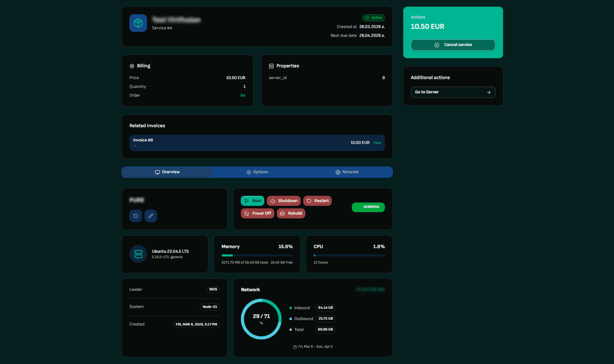614x364 pixels.
Task: Click the globe icon on the Network tab
Action: click(x=337, y=172)
